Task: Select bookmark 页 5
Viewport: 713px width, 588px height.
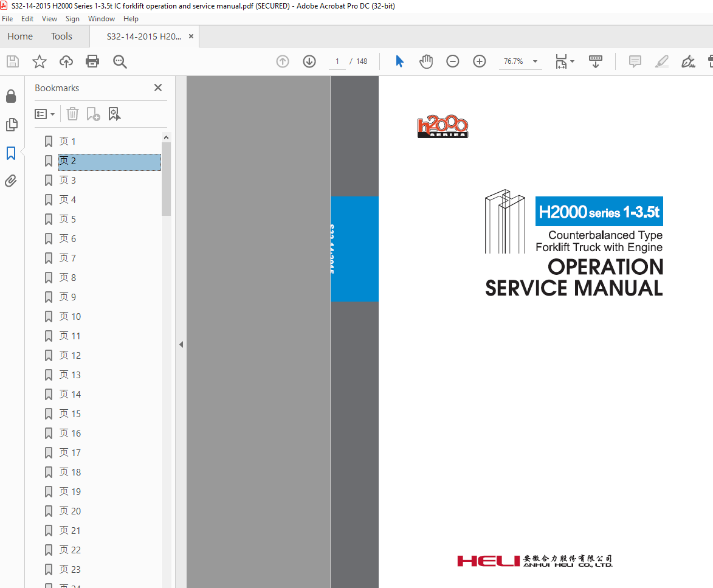Action: [67, 219]
